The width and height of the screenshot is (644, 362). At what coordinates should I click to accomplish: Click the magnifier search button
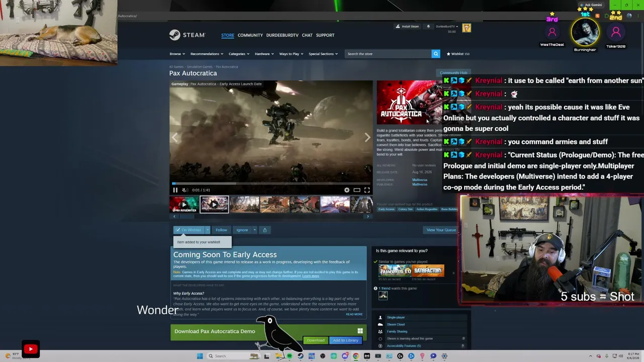click(x=436, y=54)
